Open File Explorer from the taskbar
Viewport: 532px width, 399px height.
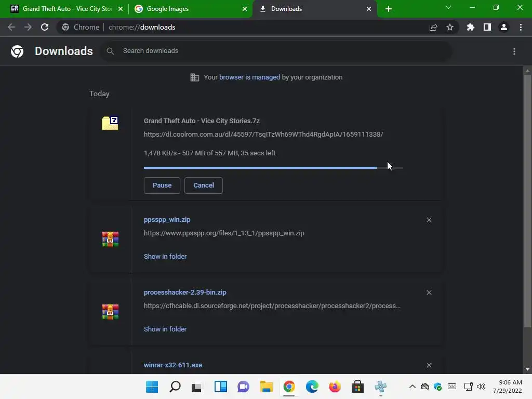click(x=267, y=387)
